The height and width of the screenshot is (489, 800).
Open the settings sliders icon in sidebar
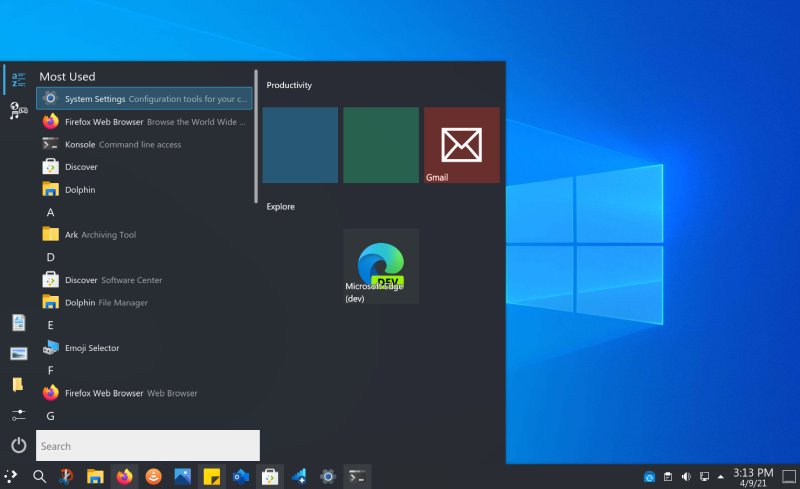pos(18,415)
